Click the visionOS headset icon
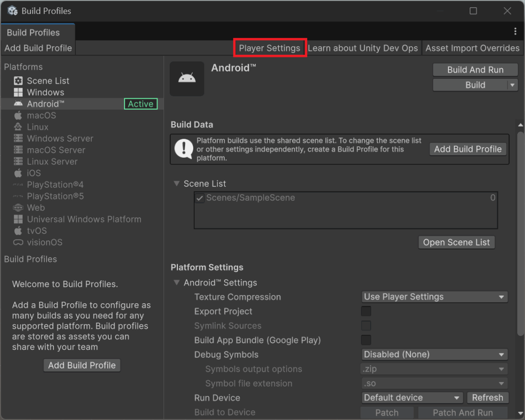525x420 pixels. coord(18,242)
